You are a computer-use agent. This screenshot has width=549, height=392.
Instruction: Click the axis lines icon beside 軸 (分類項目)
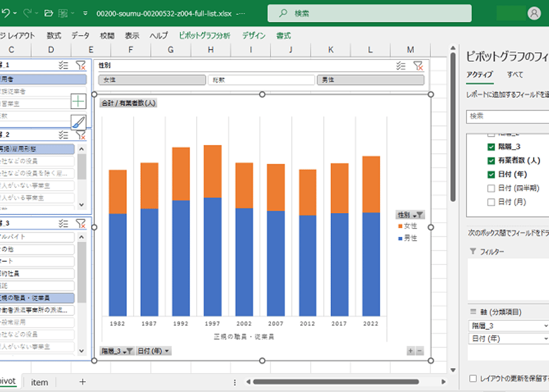[473, 311]
